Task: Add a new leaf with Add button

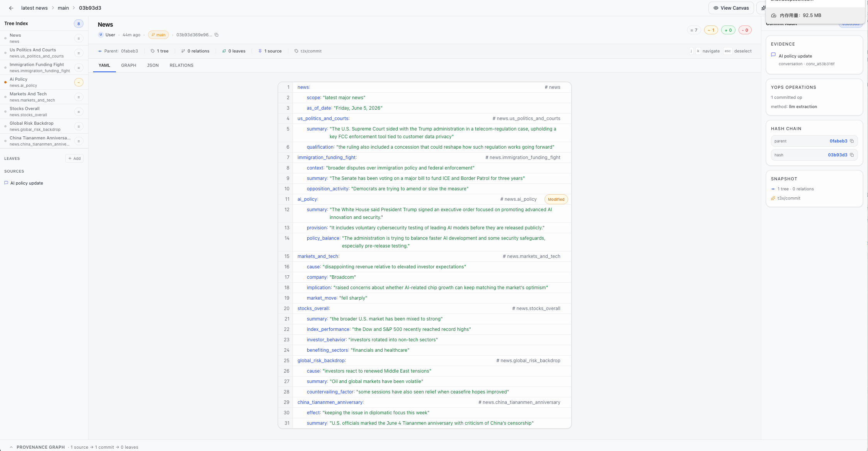Action: (x=75, y=158)
